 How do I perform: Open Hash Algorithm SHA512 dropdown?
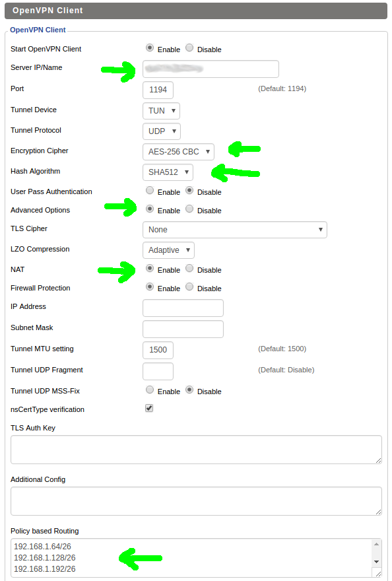[x=168, y=172]
